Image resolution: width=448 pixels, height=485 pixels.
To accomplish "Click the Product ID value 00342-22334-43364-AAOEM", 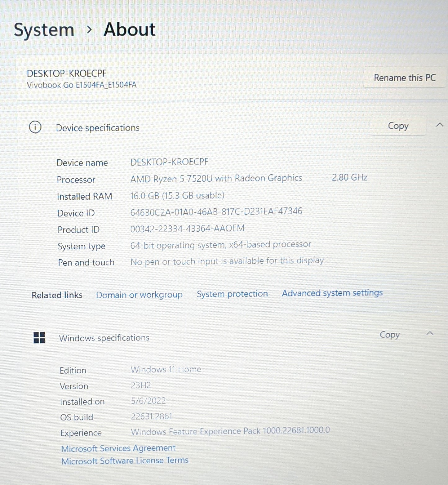I will pos(187,229).
